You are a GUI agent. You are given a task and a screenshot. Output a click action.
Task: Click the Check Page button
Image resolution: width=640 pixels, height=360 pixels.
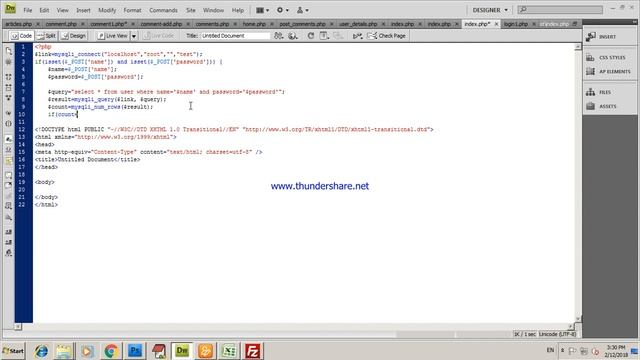pyautogui.click(x=387, y=36)
